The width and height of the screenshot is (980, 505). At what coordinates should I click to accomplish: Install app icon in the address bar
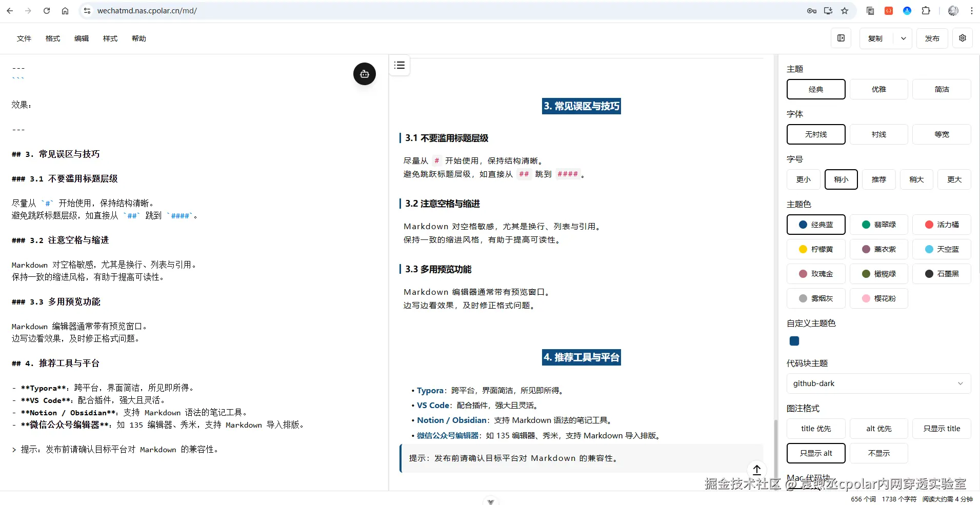pos(828,11)
